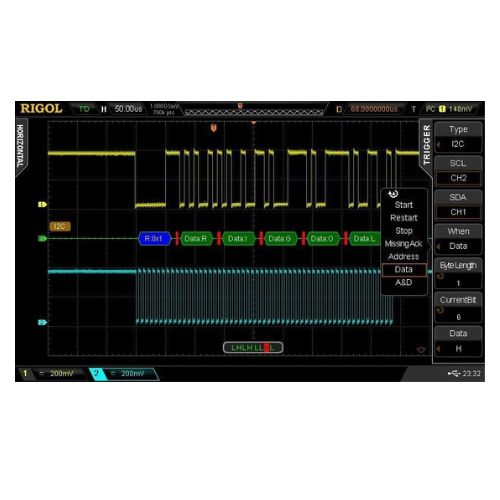500x500 pixels.
Task: Click the orange I2C decode label
Action: pos(60,227)
